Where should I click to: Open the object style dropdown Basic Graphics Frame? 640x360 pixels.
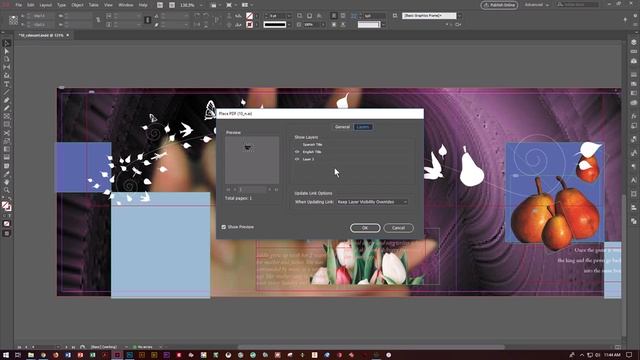(460, 16)
